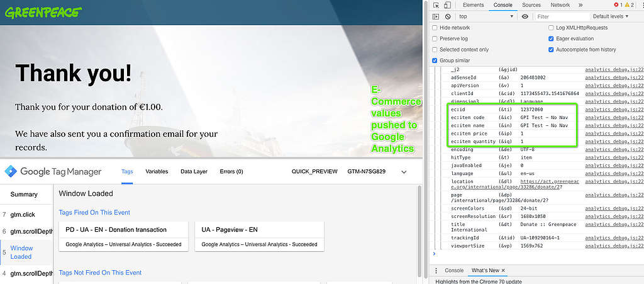Click the QUICK_PREVIEW label
This screenshot has width=644, height=284.
(314, 171)
